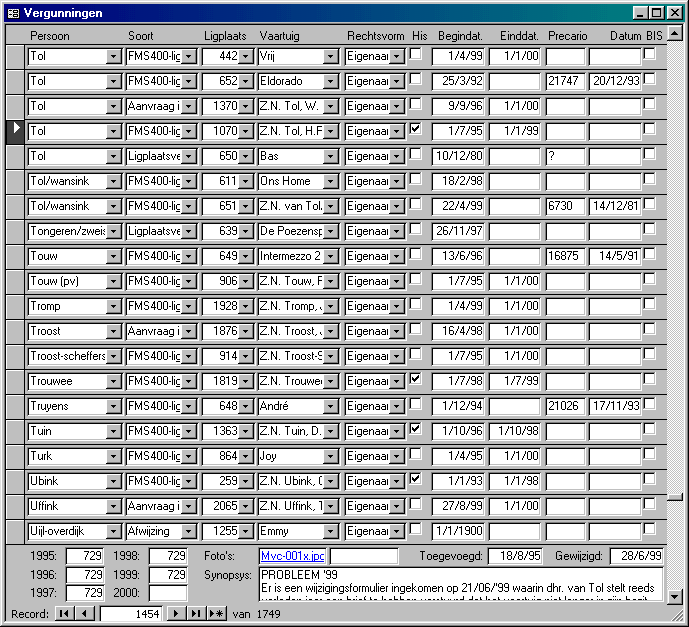This screenshot has width=689, height=627.
Task: Select the record selector of the Touw (pv) row
Action: coord(15,282)
